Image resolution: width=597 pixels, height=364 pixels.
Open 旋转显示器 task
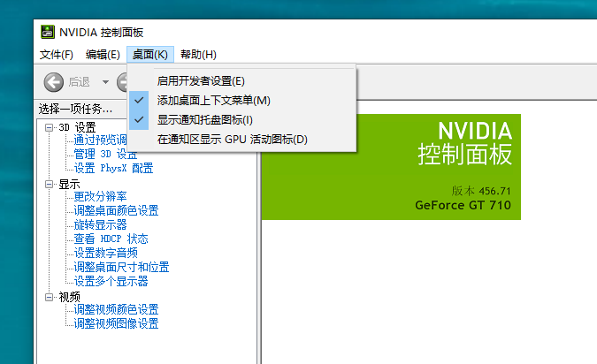[100, 224]
